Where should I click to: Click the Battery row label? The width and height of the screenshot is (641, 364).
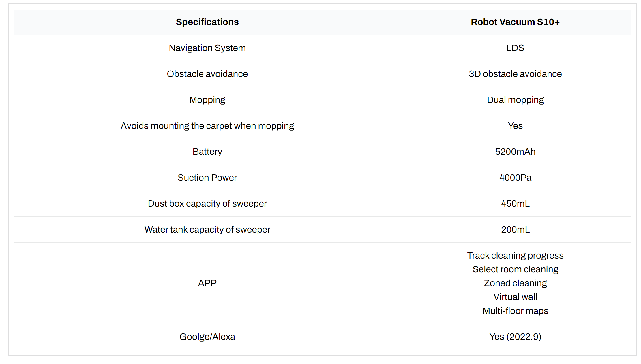pos(207,152)
